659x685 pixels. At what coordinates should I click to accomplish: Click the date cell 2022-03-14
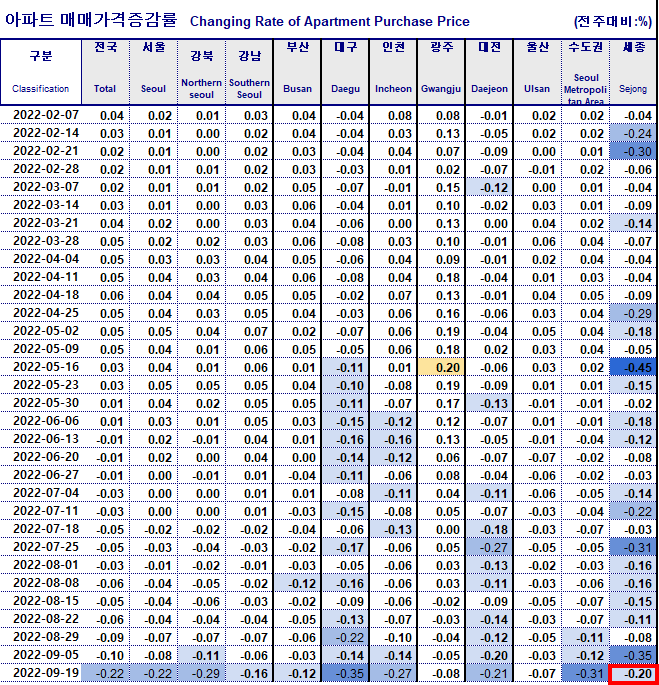41,205
